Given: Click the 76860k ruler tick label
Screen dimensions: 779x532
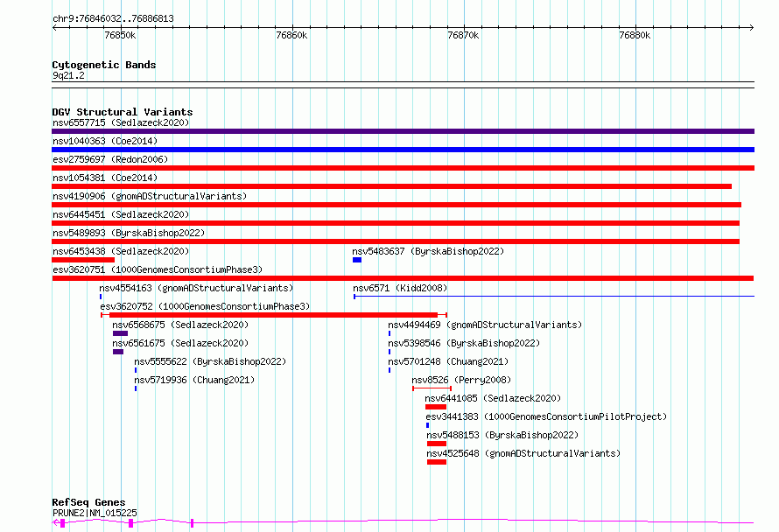Looking at the screenshot, I should coord(291,35).
